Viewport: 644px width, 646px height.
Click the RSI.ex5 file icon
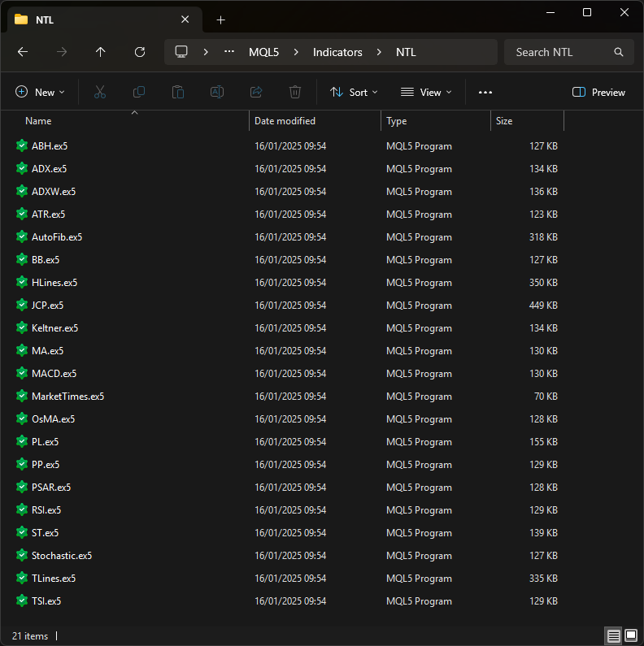pos(22,509)
